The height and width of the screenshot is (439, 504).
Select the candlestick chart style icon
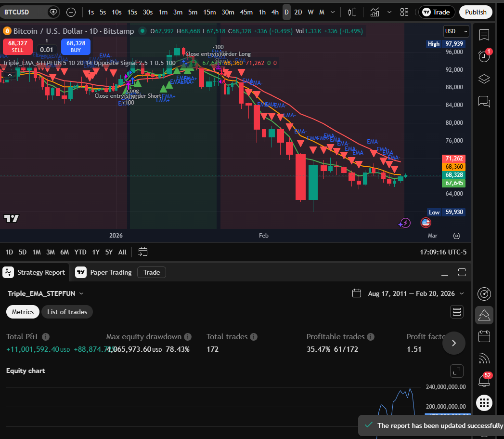pos(352,12)
